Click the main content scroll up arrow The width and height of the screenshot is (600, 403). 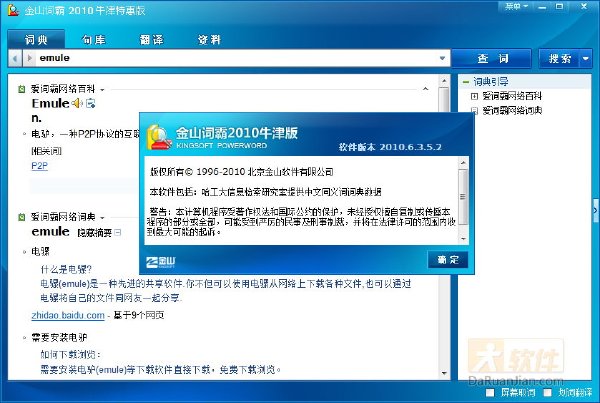(444, 81)
